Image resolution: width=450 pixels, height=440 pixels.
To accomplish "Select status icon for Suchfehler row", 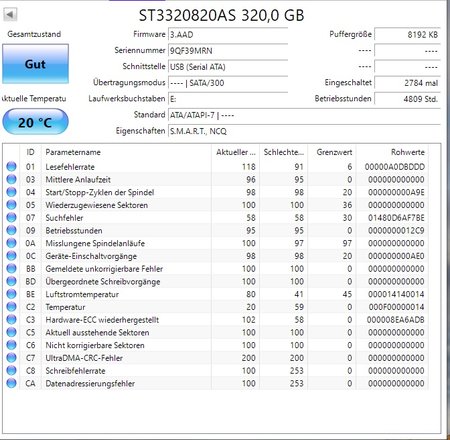I will click(11, 217).
